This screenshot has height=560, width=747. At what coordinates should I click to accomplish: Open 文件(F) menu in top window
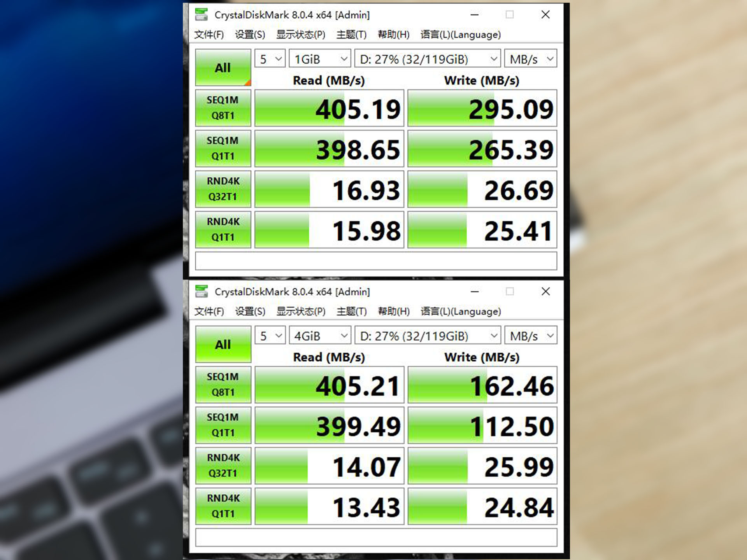pyautogui.click(x=209, y=35)
